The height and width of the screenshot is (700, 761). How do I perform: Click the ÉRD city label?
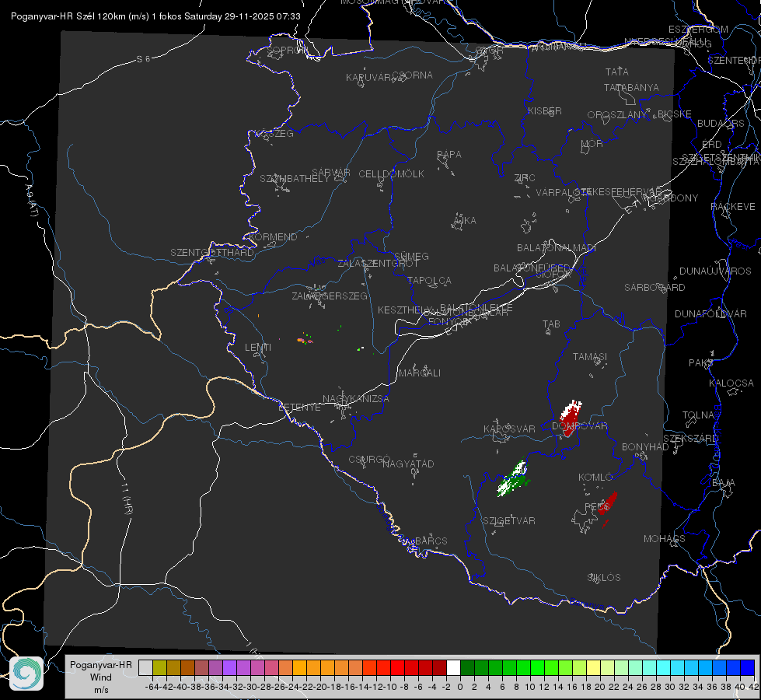711,144
